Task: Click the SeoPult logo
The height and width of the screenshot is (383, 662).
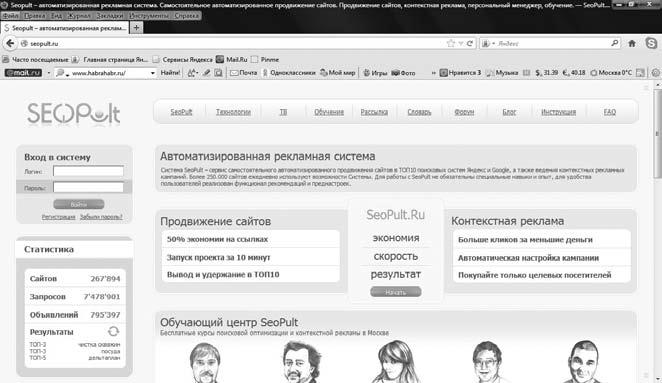Action: pos(73,113)
